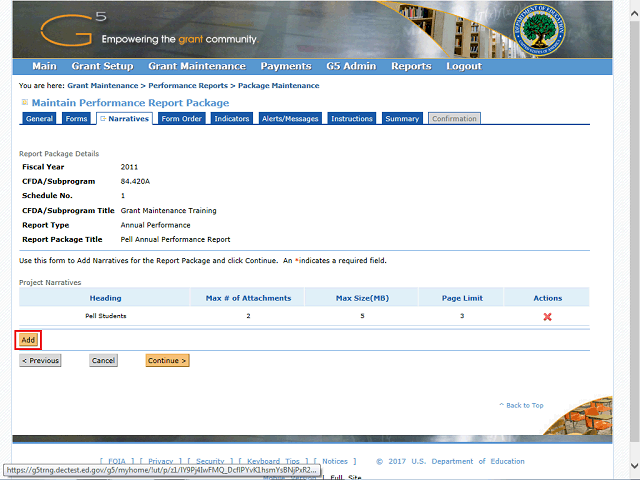Click the Max # of Attachments header
Screen dimensions: 640x480
[248, 298]
